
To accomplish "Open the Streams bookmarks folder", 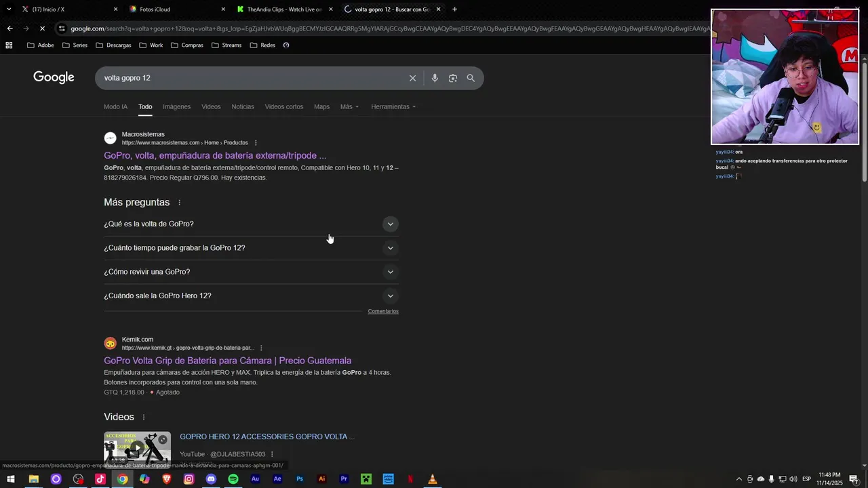I will click(226, 45).
